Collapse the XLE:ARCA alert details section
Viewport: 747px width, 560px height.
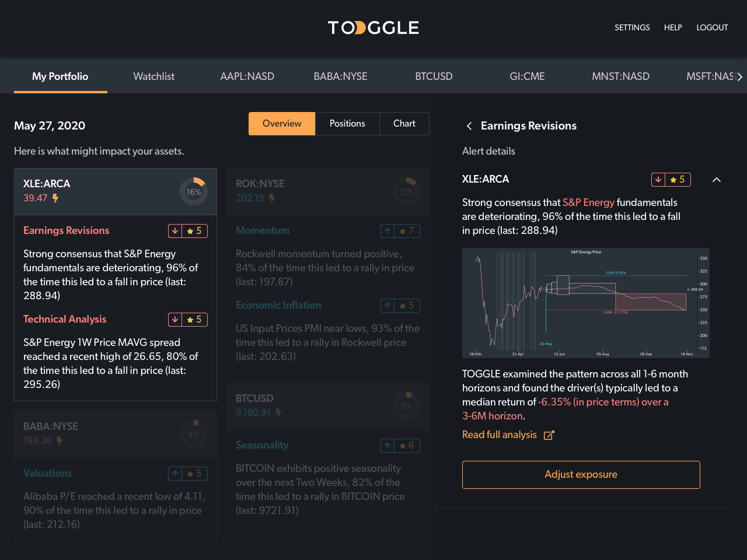click(x=717, y=180)
